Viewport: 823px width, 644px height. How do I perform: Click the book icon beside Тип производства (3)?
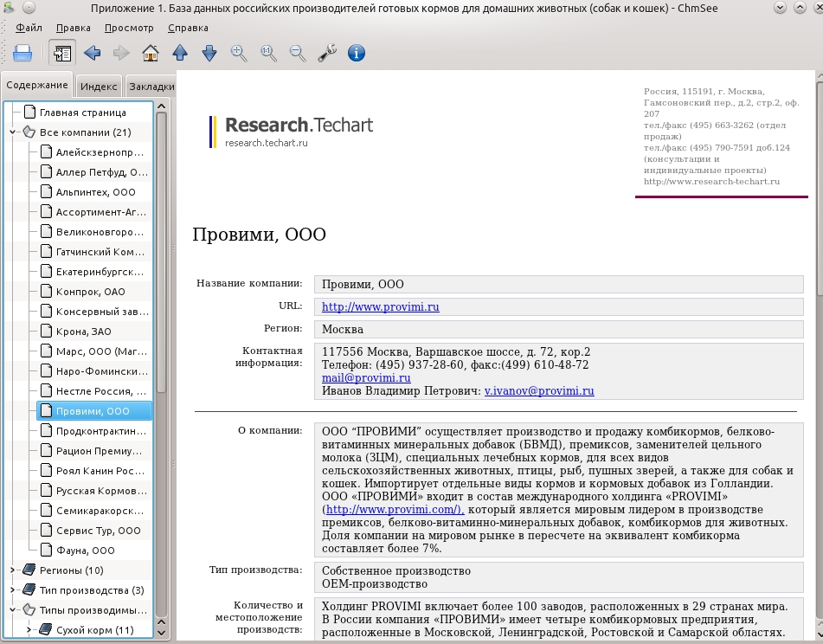pyautogui.click(x=29, y=589)
